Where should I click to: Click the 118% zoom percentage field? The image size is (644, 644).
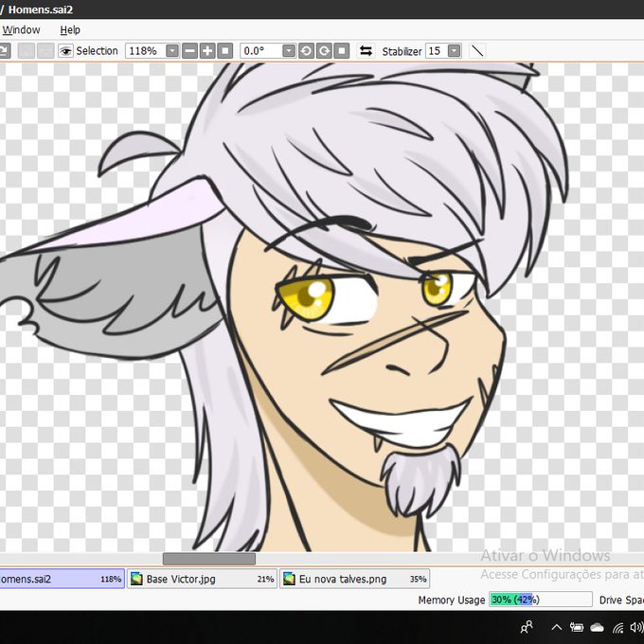(x=145, y=51)
